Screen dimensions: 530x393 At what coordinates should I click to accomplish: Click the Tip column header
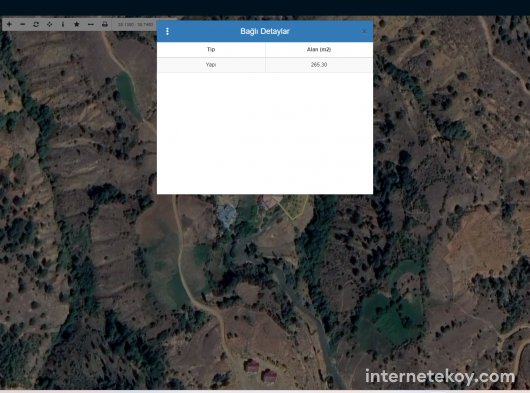[211, 50]
